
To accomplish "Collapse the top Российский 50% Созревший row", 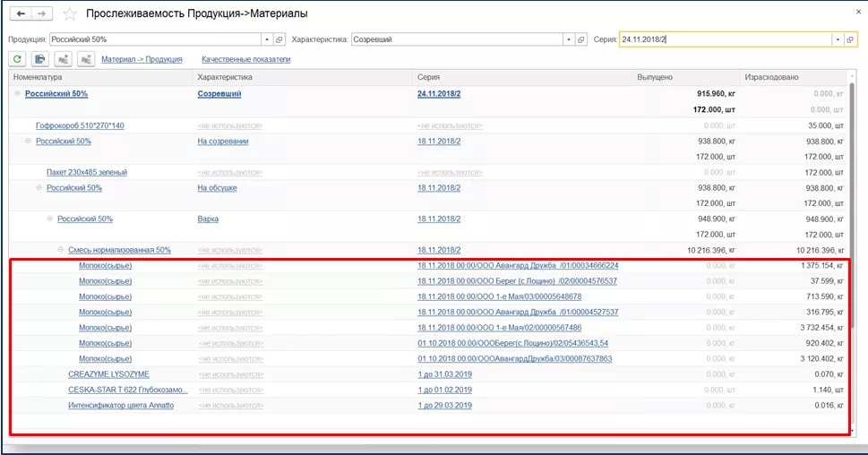I will click(x=17, y=93).
